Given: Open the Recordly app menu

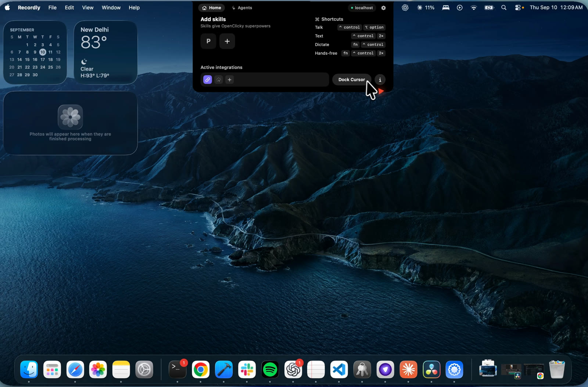Looking at the screenshot, I should point(29,7).
